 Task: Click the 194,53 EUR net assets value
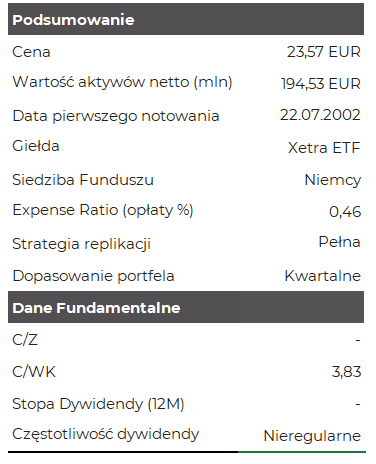pos(321,84)
